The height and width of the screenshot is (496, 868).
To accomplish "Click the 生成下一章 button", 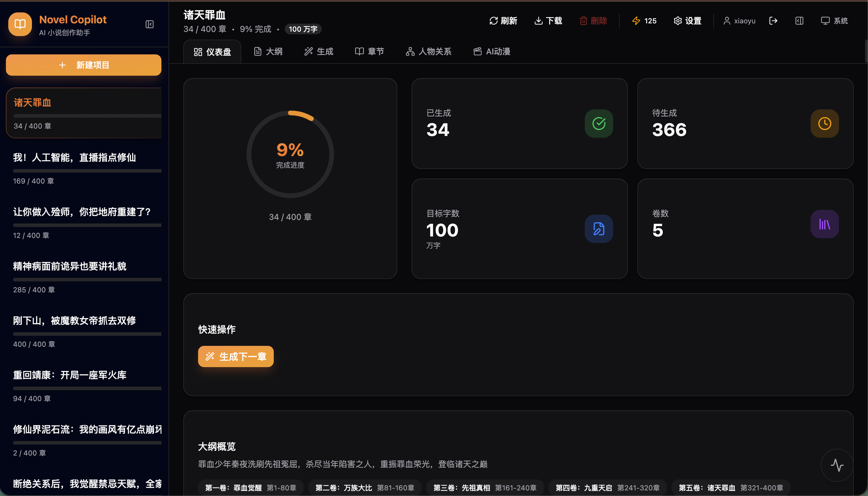I will tap(236, 356).
